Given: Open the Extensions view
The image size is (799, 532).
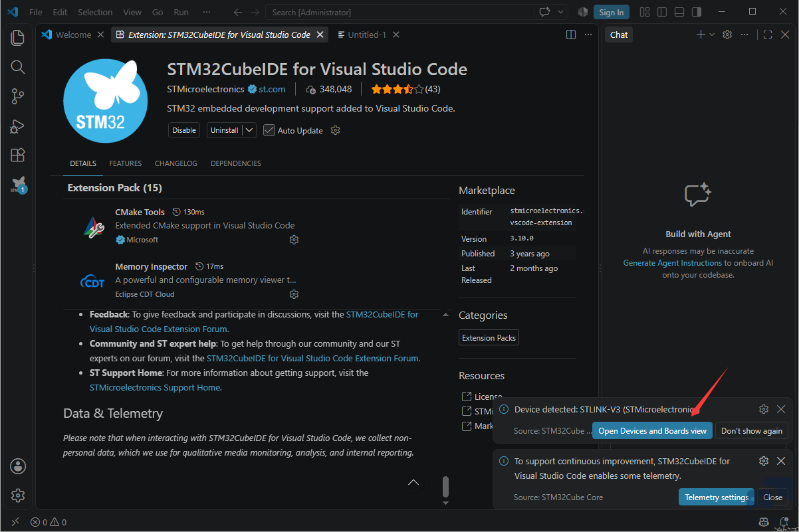Looking at the screenshot, I should click(18, 155).
